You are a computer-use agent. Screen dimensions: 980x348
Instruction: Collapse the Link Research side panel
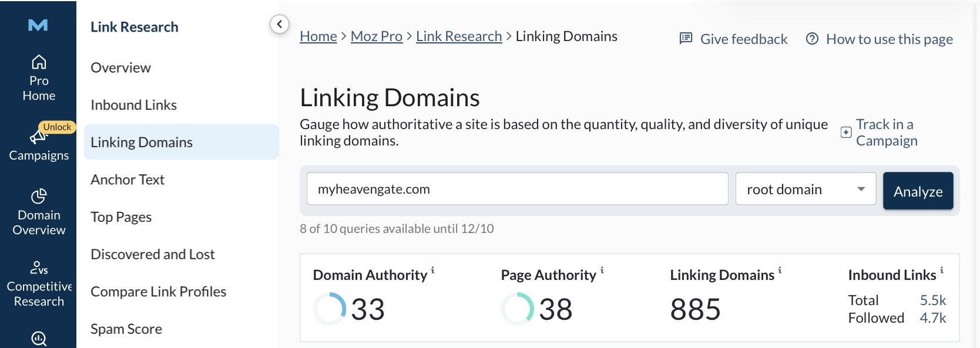point(280,24)
